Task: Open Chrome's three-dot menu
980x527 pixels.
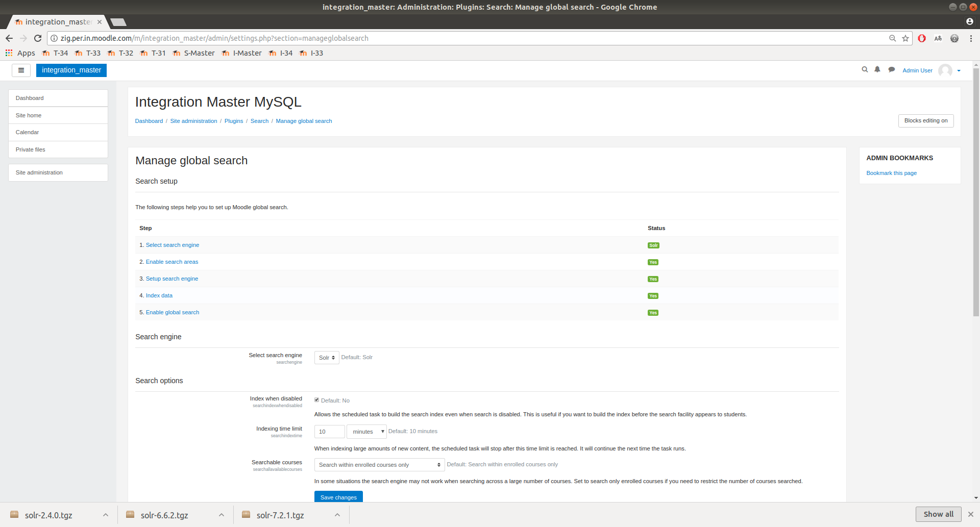Action: click(971, 38)
